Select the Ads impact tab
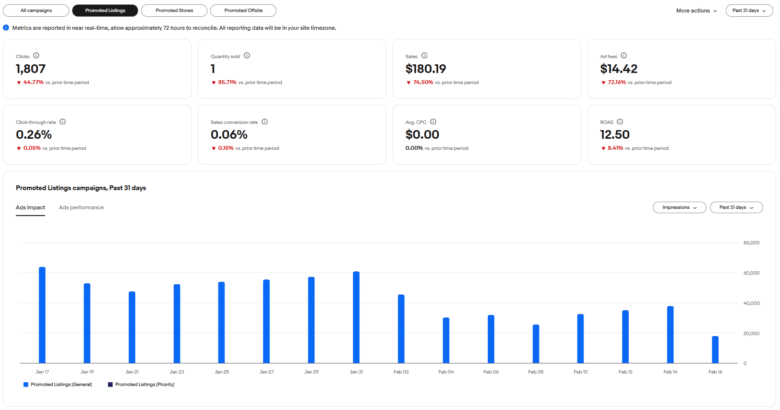Viewport: 780px width, 410px height. coord(30,207)
